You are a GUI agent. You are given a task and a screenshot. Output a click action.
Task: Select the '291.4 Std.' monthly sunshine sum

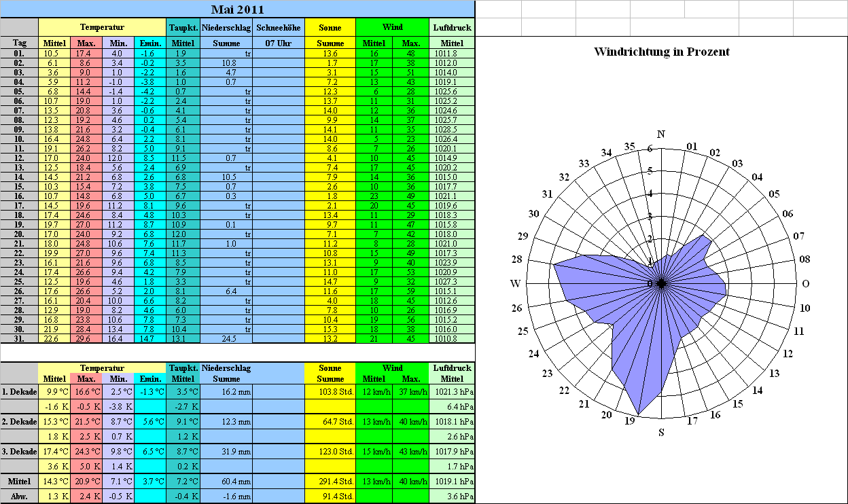[x=330, y=481]
